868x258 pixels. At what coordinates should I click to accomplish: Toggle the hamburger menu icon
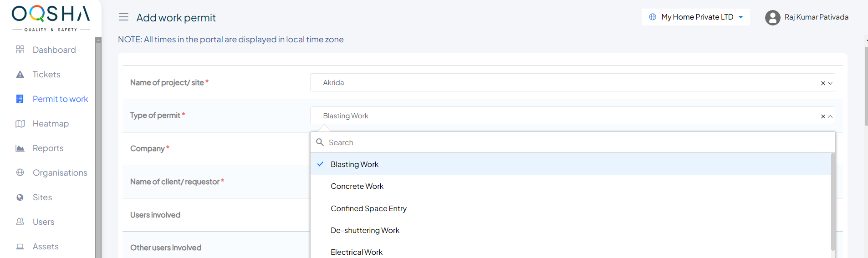pos(123,17)
